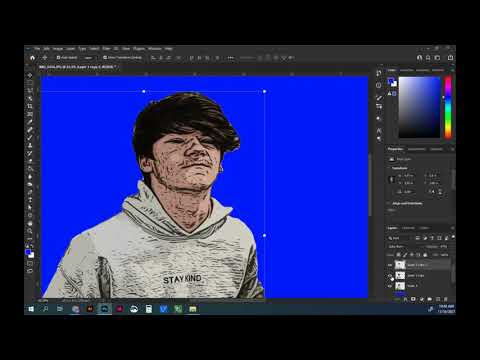Image resolution: width=480 pixels, height=360 pixels.
Task: Select the Rectangular Marquee tool
Action: pyautogui.click(x=30, y=83)
